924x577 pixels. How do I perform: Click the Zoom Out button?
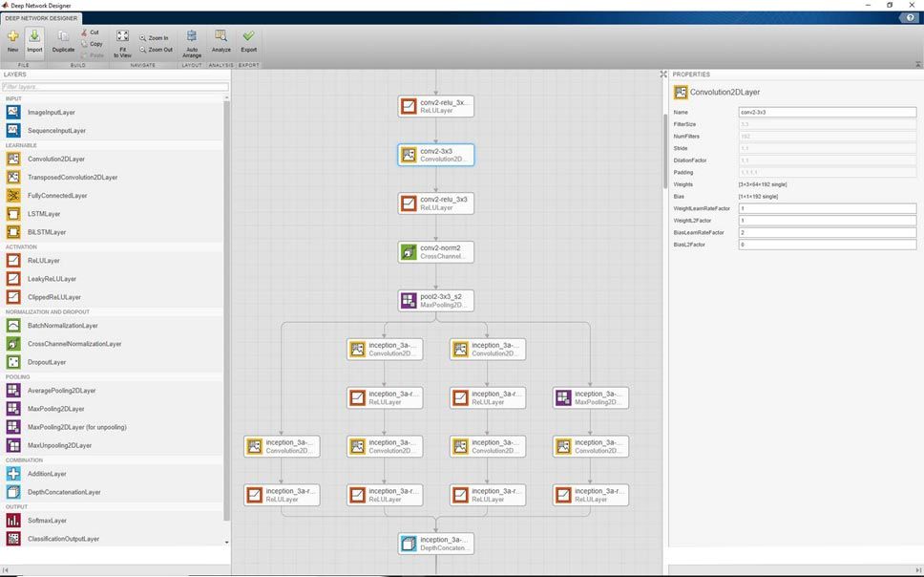[156, 50]
